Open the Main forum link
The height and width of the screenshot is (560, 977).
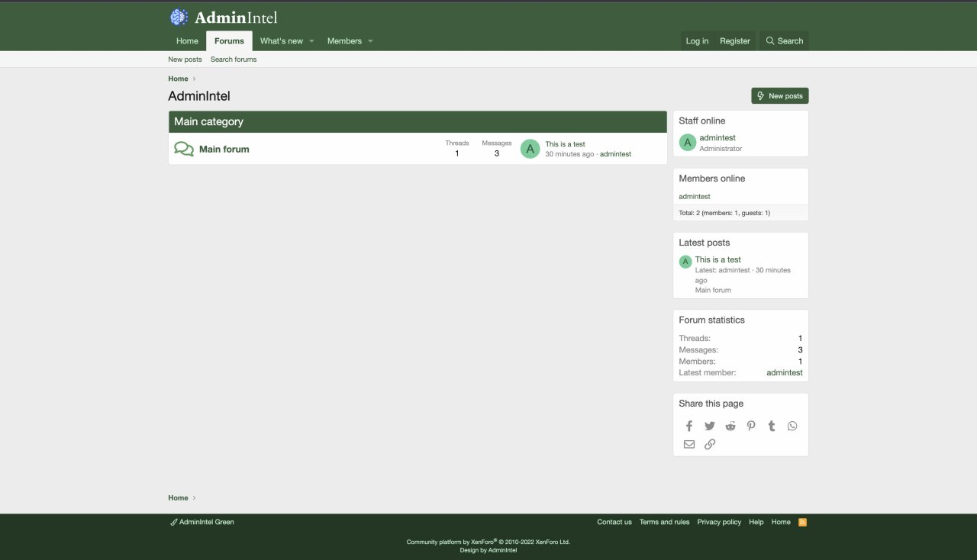click(224, 150)
